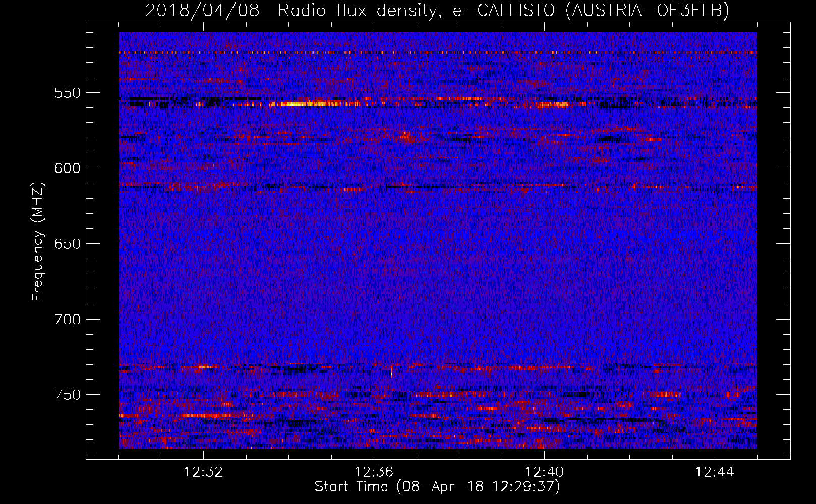Viewport: 816px width, 504px height.
Task: Click the 12:36 time axis label
Action: [374, 472]
